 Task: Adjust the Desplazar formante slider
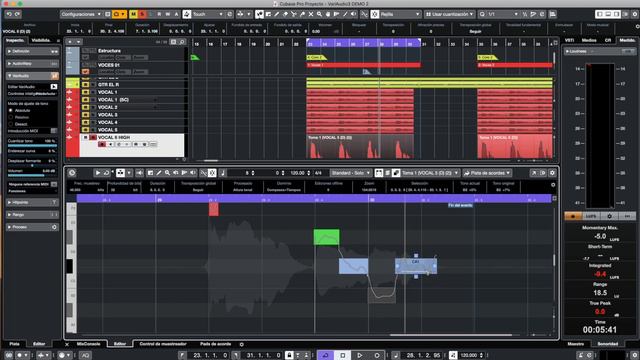(x=32, y=165)
